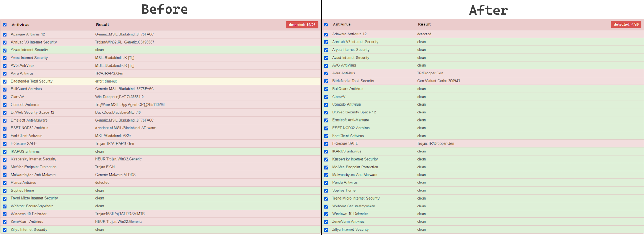Click 'IKARUS anti.virus' in Before table
The height and width of the screenshot is (235, 644).
[25, 151]
